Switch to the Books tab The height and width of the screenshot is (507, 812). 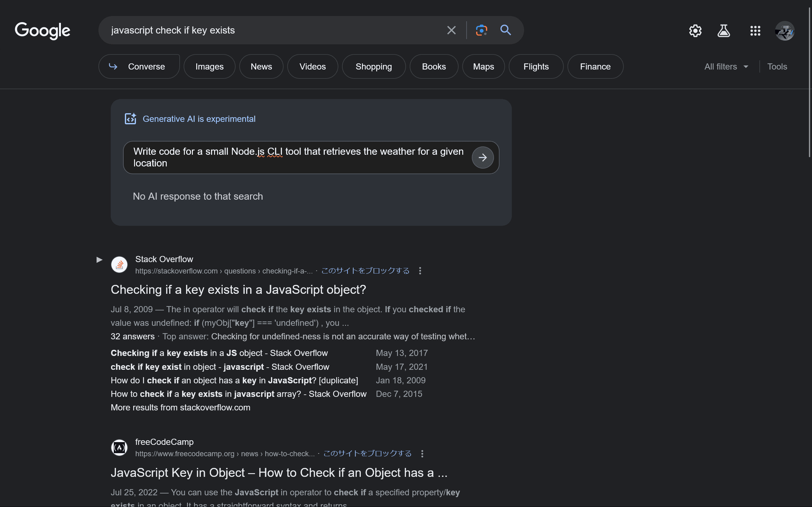[434, 66]
